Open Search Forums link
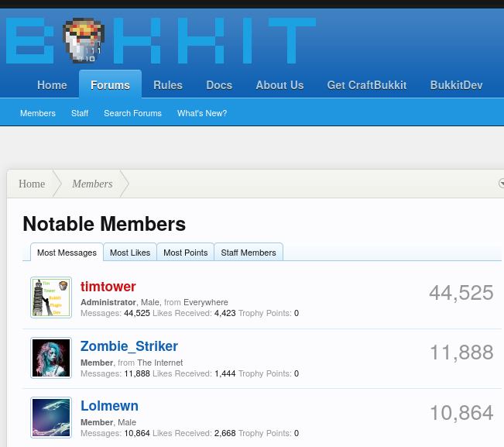The height and width of the screenshot is (447, 504). tap(132, 113)
